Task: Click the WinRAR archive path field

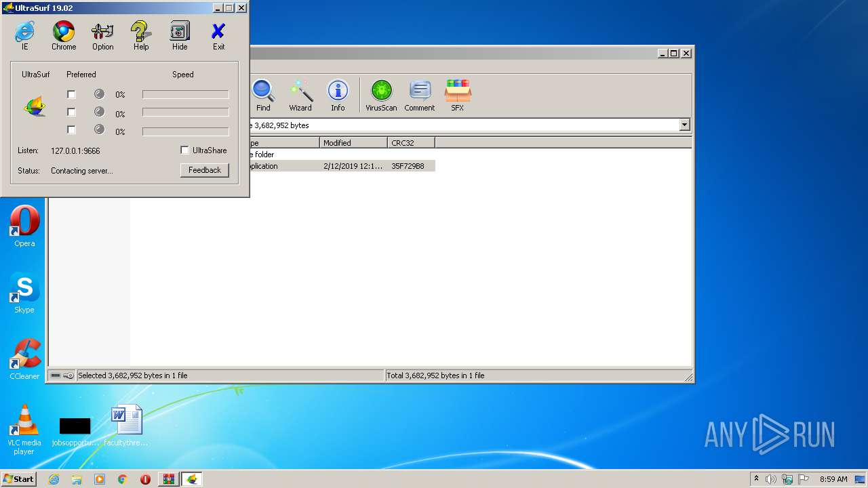Action: pos(464,125)
